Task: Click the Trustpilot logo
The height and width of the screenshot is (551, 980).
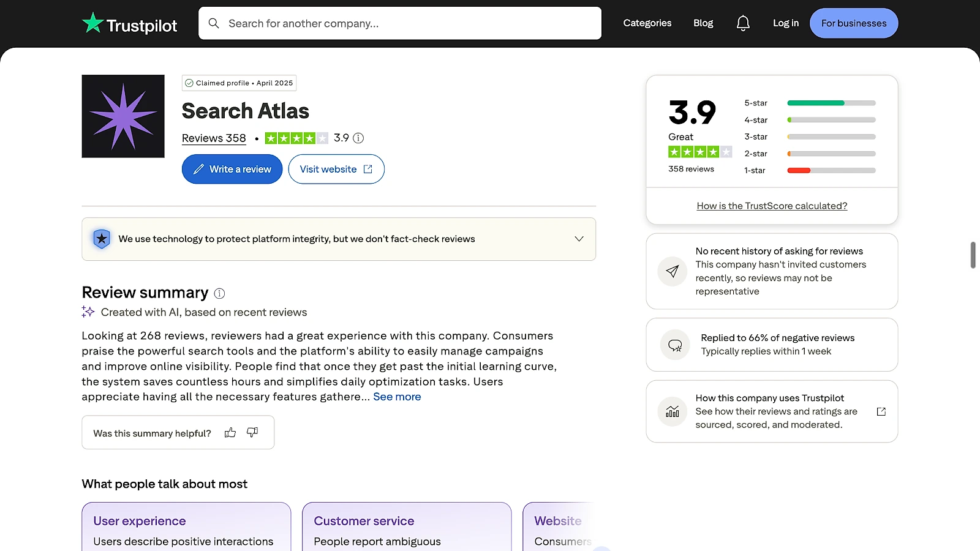Action: 129,23
